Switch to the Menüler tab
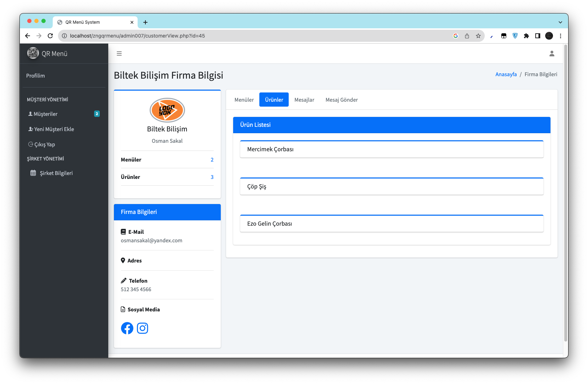588x384 pixels. 244,100
